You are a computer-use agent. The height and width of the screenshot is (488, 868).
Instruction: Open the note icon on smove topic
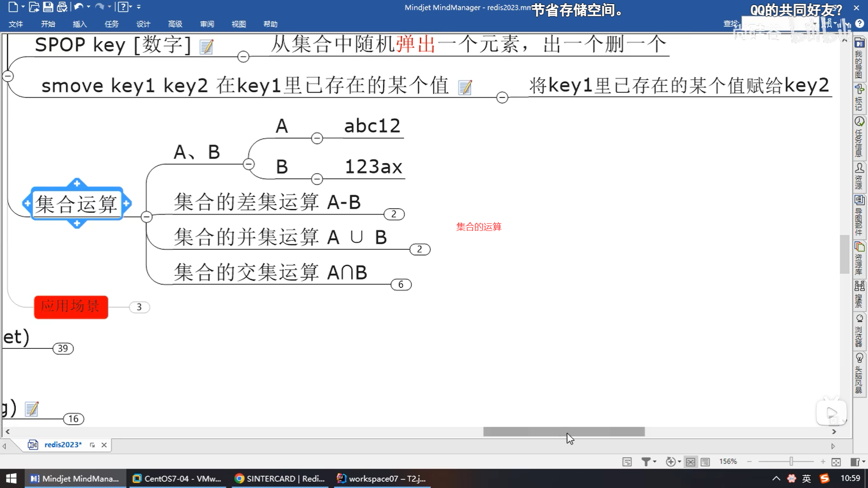[x=465, y=87]
